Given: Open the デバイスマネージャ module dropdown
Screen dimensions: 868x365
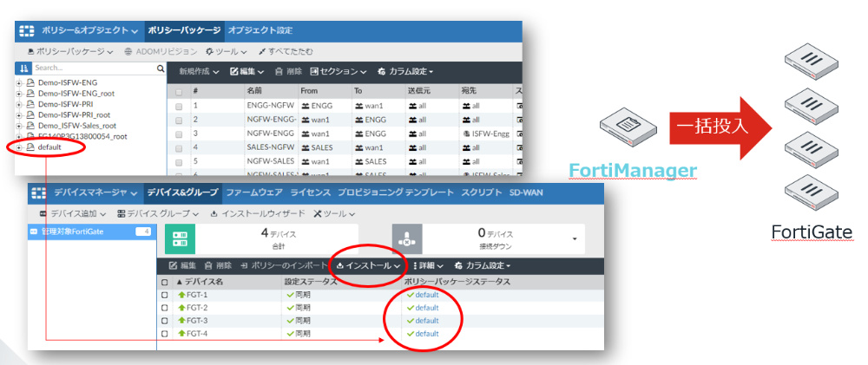Looking at the screenshot, I should (x=95, y=193).
